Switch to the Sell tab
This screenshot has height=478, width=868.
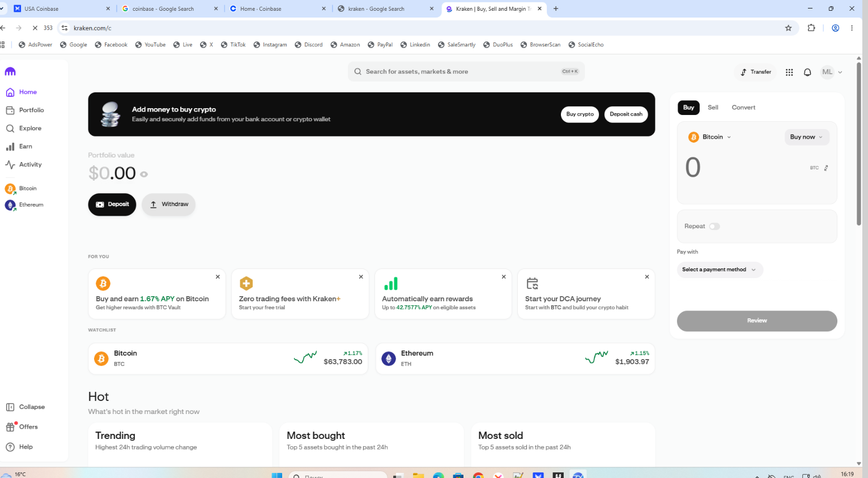click(x=713, y=108)
